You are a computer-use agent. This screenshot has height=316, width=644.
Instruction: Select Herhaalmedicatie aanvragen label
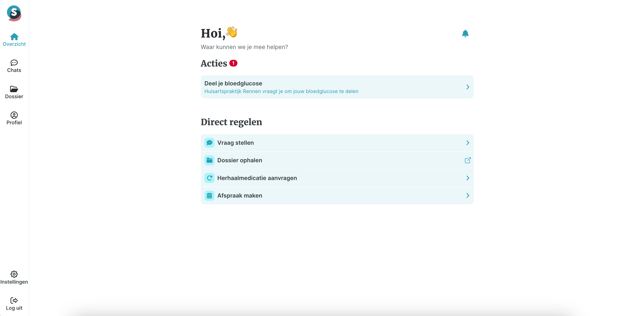257,178
